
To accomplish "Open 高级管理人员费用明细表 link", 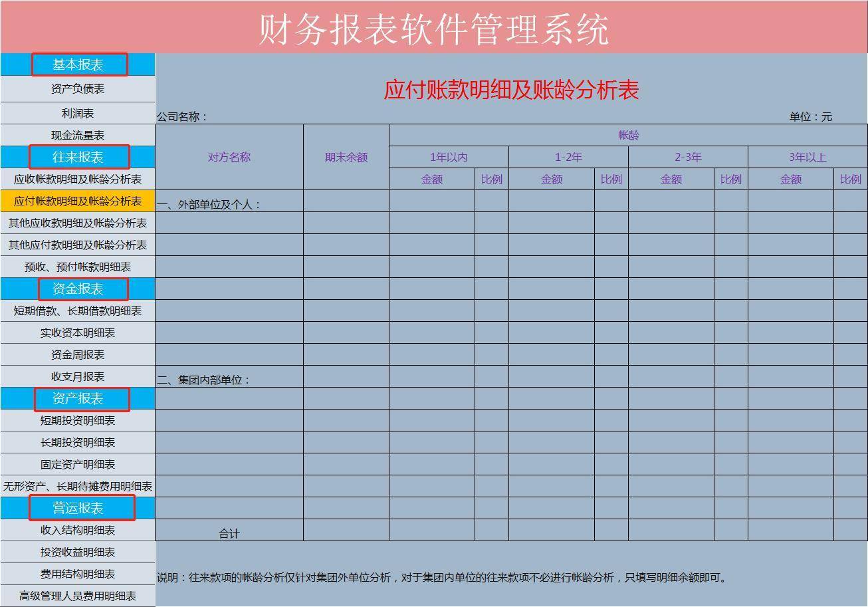I will (x=78, y=596).
